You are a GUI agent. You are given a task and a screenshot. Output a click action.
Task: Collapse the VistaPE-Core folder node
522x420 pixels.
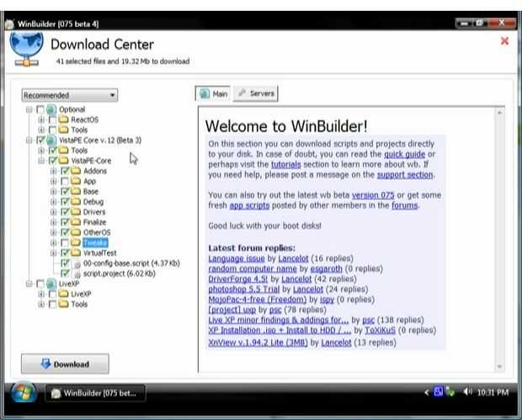[41, 161]
